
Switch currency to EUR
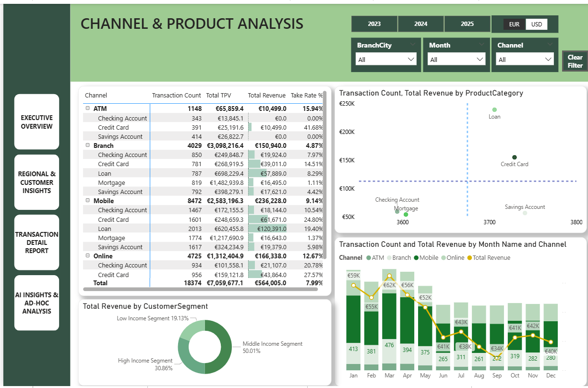(514, 24)
